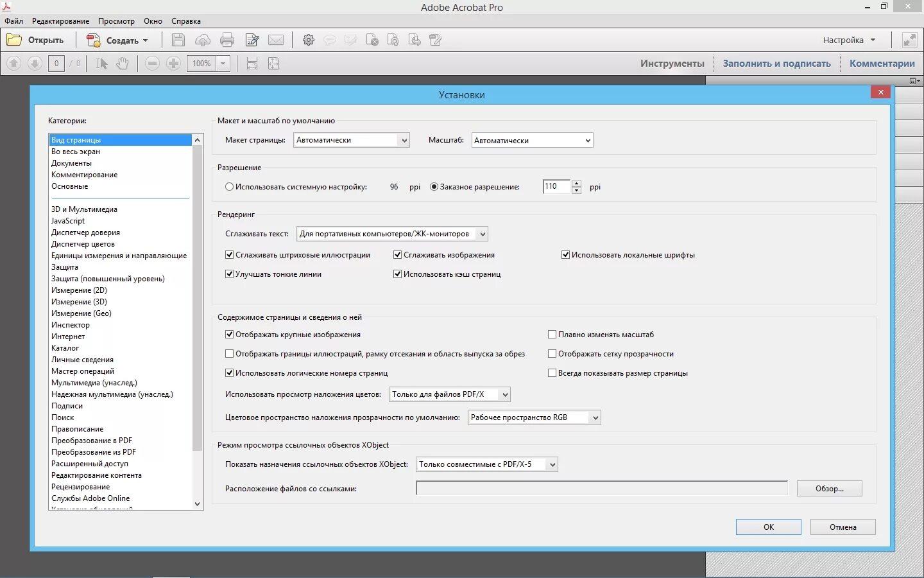
Task: Click the sticky note comment icon
Action: (330, 40)
